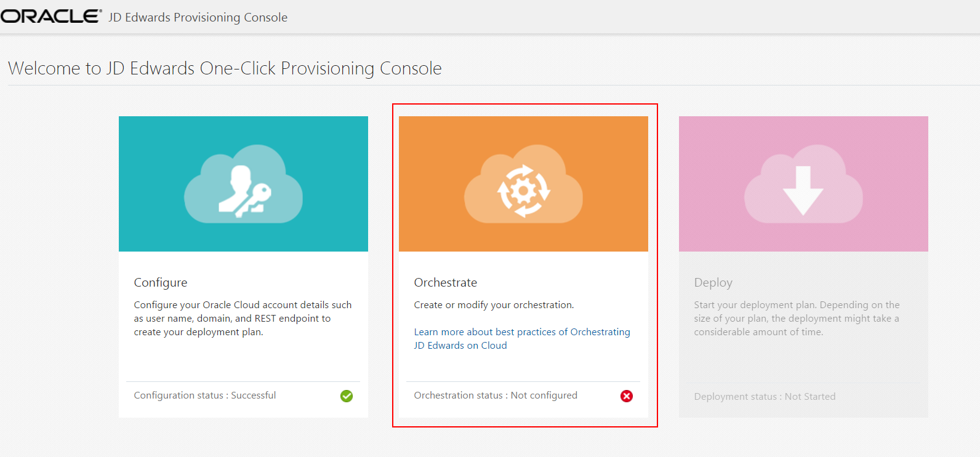Click JD Edwards Provisioning Console title
Viewport: 980px width, 457px height.
tap(198, 17)
